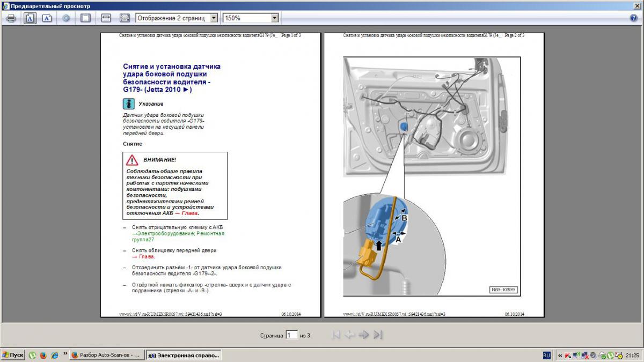Click the wireless network tray icon
Screen dimensions: 644x362
576,355
